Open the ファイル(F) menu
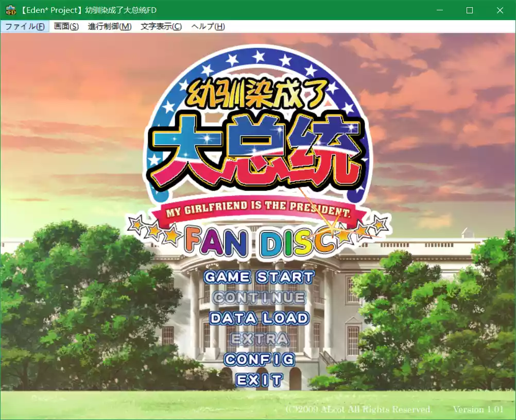Image resolution: width=516 pixels, height=420 pixels. [x=25, y=26]
